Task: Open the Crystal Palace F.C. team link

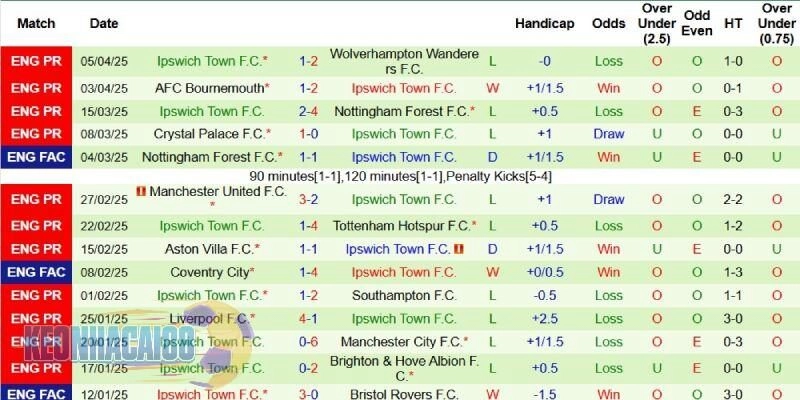Action: [210, 134]
